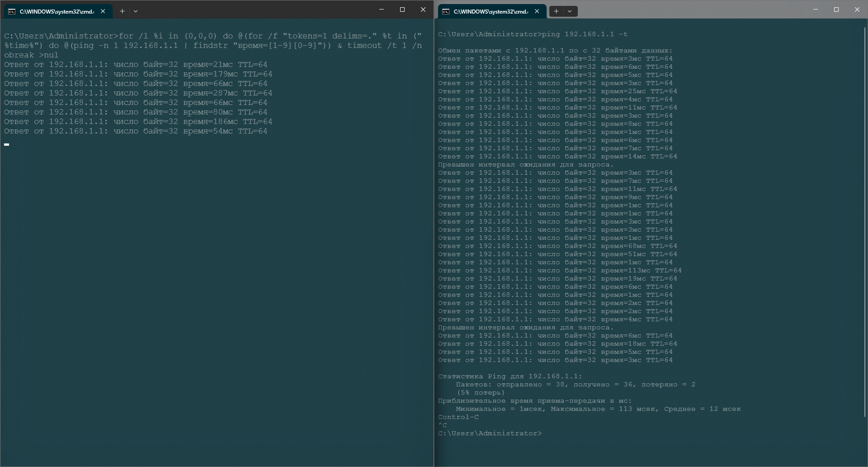868x467 pixels.
Task: Minimize the right terminal window
Action: click(x=816, y=10)
